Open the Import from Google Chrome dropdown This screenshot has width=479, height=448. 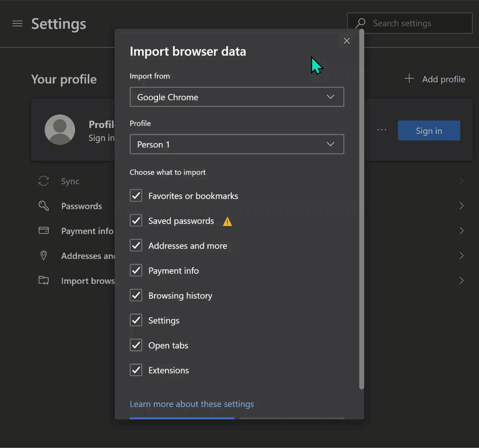coord(237,97)
